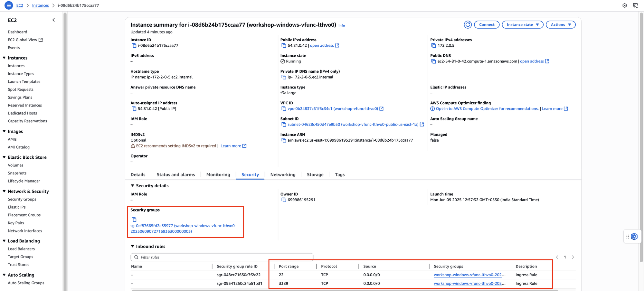Click the page vertical scrollbar

(641, 138)
